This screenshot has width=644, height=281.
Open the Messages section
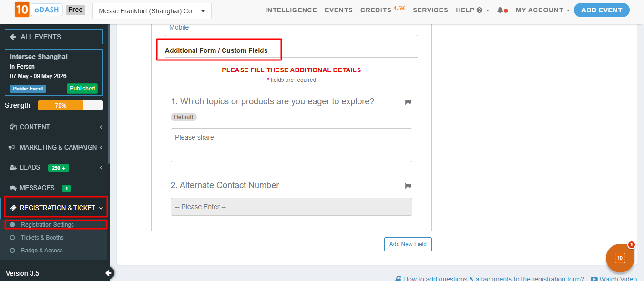(x=37, y=188)
